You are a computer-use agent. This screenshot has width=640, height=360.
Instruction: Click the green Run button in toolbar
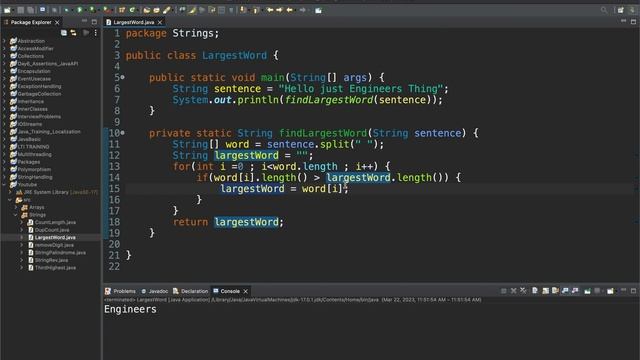pos(80,10)
